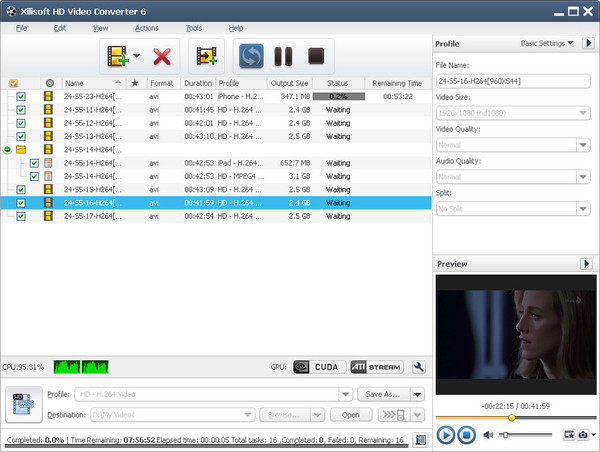Open the Save As dropdown arrow
This screenshot has height=452, width=600.
click(x=417, y=394)
